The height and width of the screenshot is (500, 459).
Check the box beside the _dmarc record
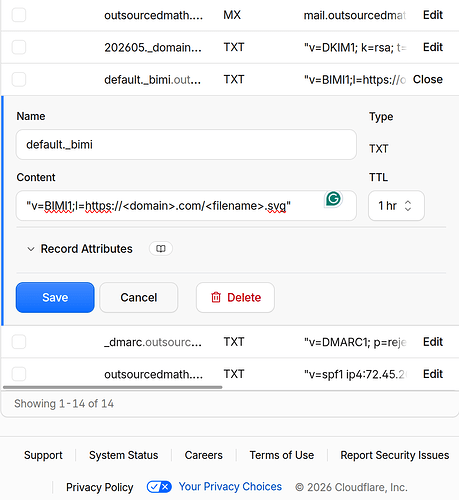click(19, 342)
